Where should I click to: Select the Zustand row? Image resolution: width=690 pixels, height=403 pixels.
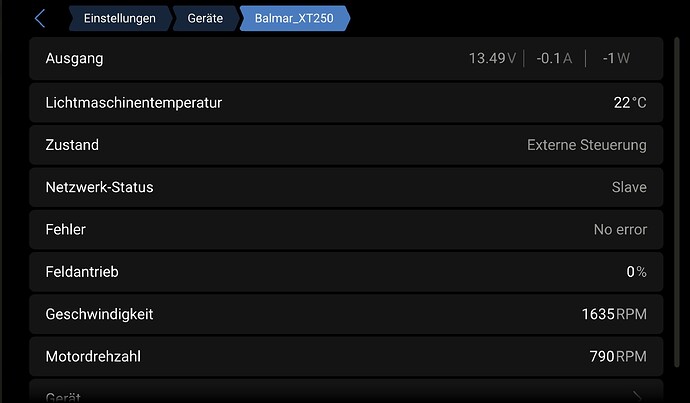(x=72, y=145)
